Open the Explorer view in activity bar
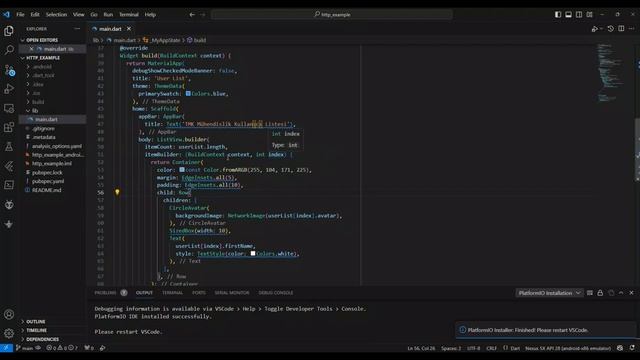 click(9, 31)
